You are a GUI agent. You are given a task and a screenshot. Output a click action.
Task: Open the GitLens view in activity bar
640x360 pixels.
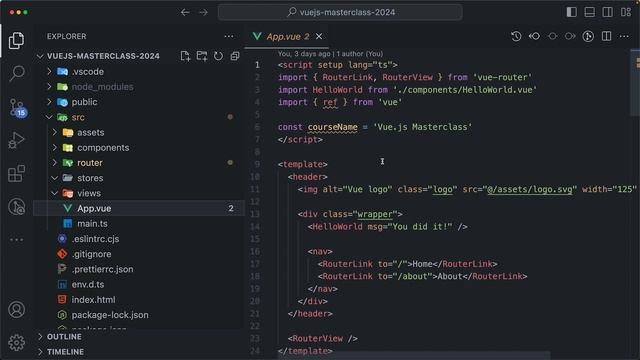16,207
